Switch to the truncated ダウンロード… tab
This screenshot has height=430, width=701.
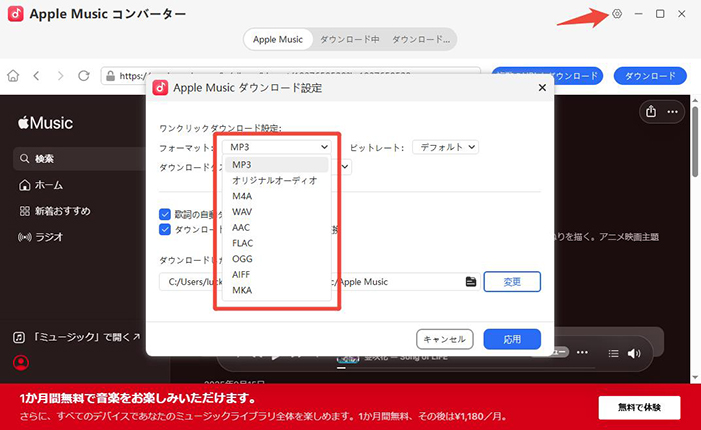(x=421, y=39)
